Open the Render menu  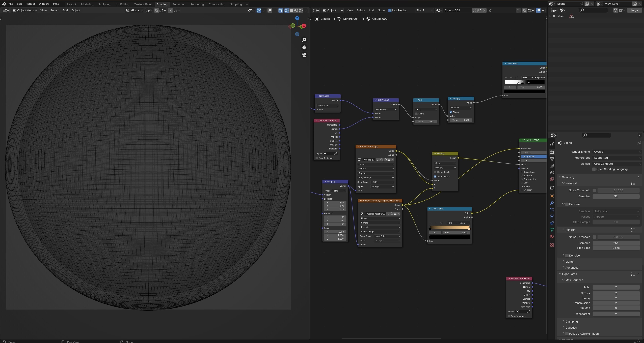click(30, 4)
